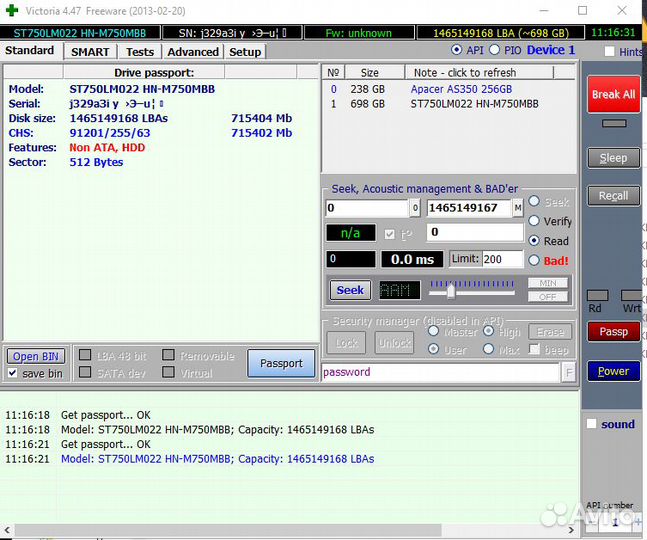Click the security Lock button
Viewport: 647px width, 540px height.
[346, 342]
